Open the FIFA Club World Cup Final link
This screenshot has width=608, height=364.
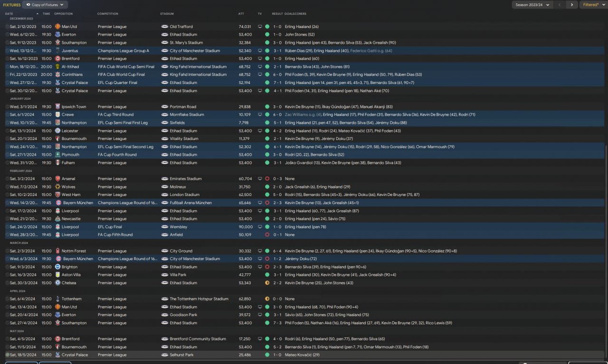pyautogui.click(x=121, y=75)
